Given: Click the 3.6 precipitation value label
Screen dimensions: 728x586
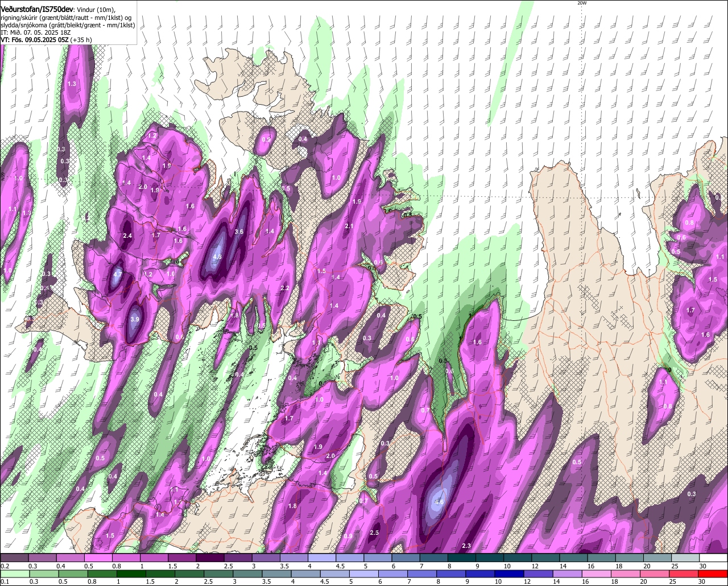Looking at the screenshot, I should [x=239, y=232].
